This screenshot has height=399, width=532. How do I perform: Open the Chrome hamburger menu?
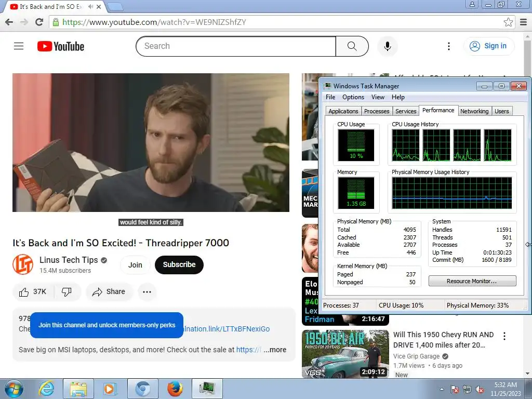coord(524,22)
